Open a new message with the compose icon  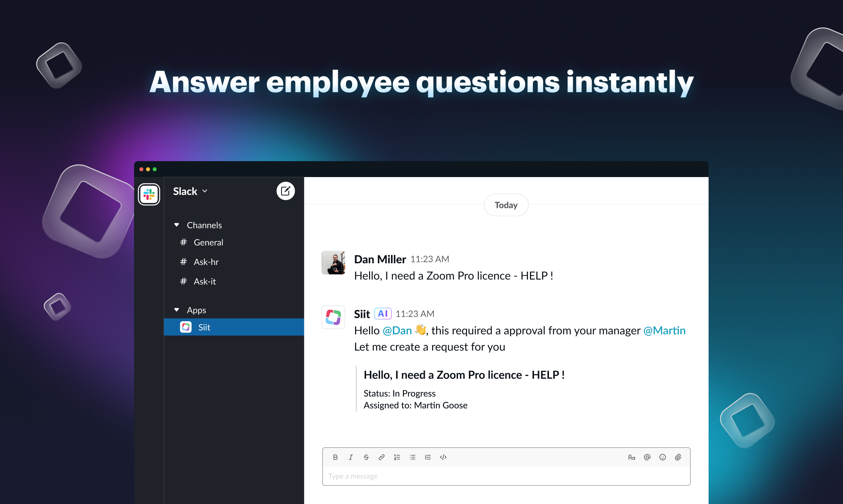(285, 191)
